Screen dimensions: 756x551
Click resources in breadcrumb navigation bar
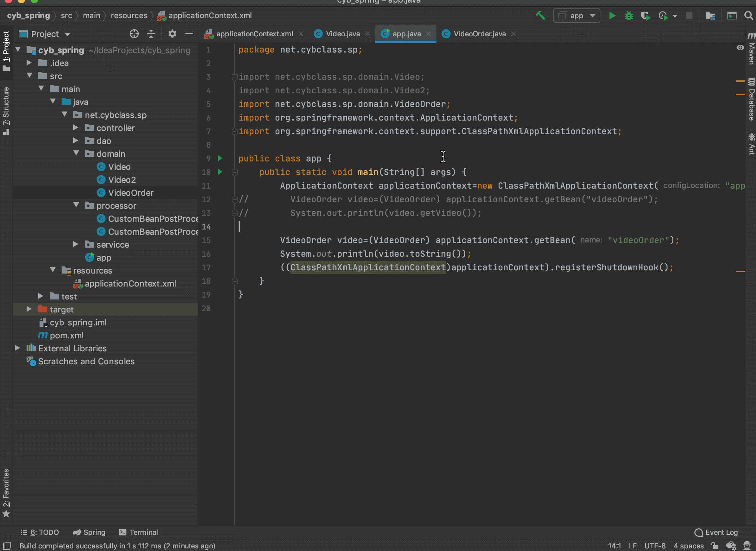[x=129, y=16]
